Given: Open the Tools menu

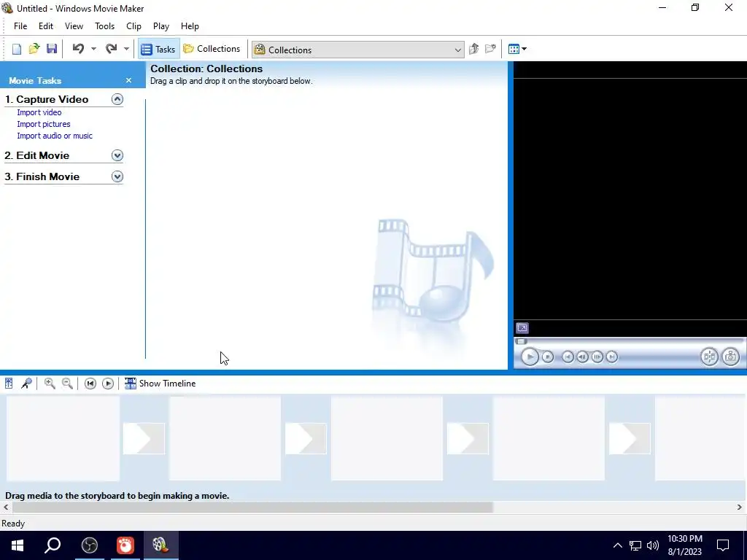Looking at the screenshot, I should pos(104,26).
